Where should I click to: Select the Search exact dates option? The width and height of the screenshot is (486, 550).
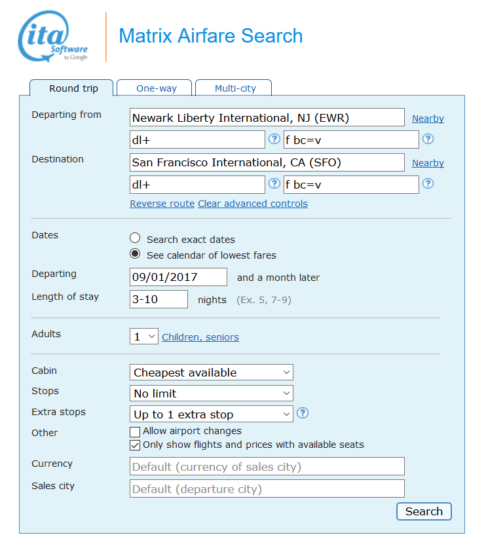click(x=135, y=238)
